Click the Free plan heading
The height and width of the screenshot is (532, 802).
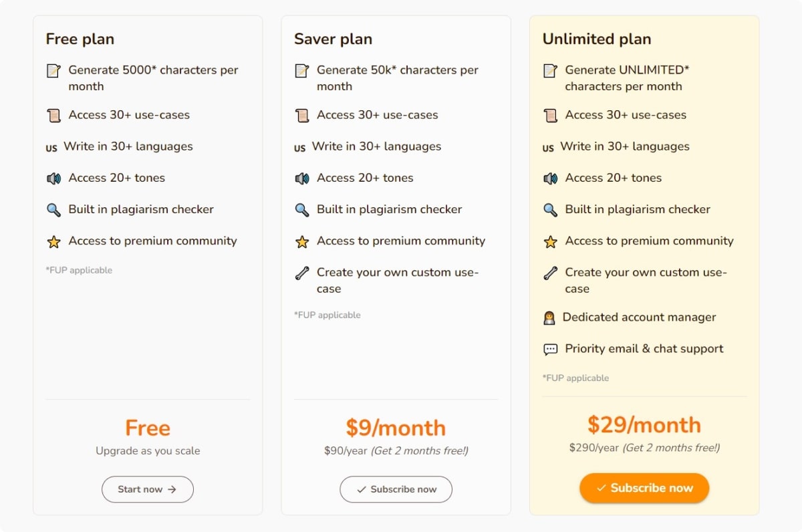click(x=80, y=39)
